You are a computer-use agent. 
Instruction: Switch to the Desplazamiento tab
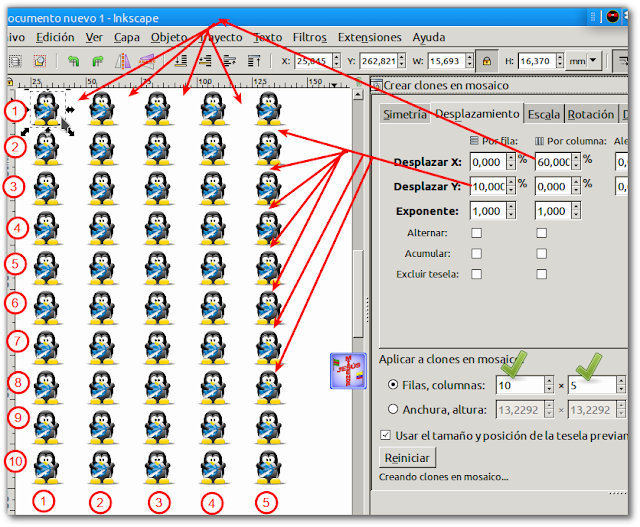(477, 113)
